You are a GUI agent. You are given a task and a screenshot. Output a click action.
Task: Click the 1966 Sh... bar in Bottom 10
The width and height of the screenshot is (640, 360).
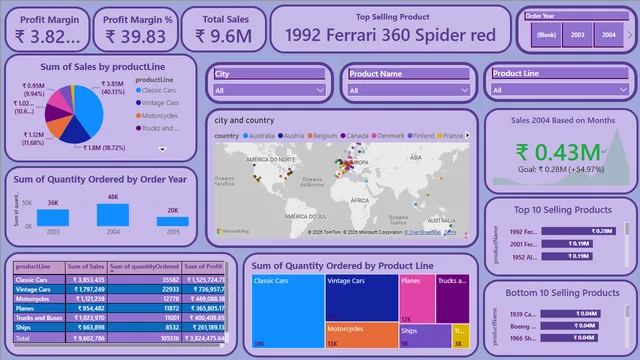[569, 338]
